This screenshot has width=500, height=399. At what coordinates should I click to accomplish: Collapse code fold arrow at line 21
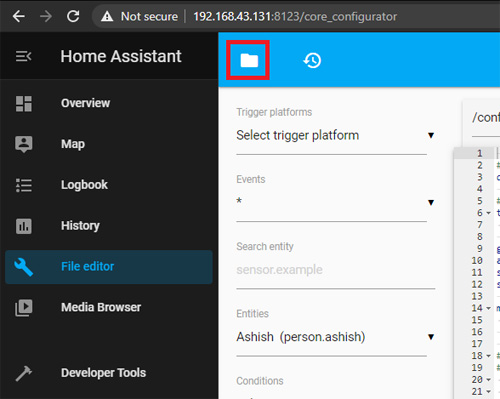[488, 392]
